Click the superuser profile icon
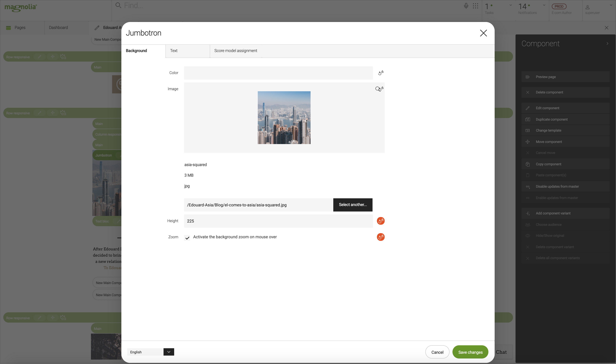 (587, 7)
